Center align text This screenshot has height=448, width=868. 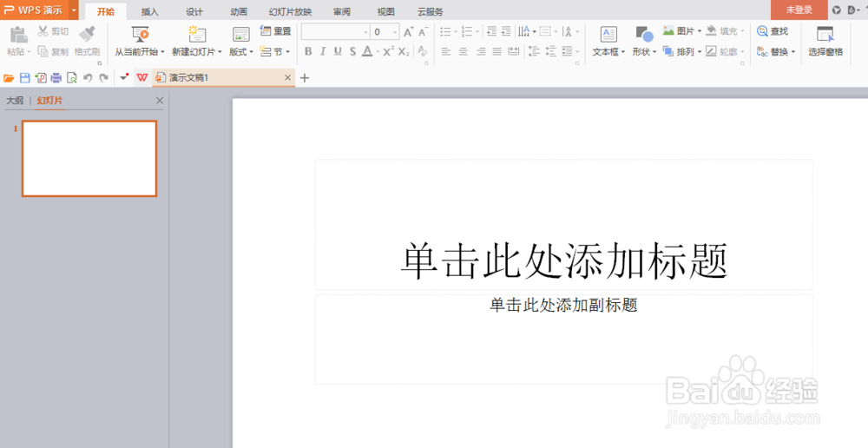pos(464,51)
